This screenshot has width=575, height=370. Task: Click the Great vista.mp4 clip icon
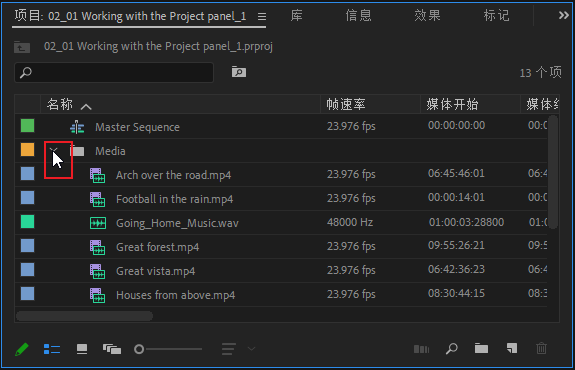click(98, 271)
